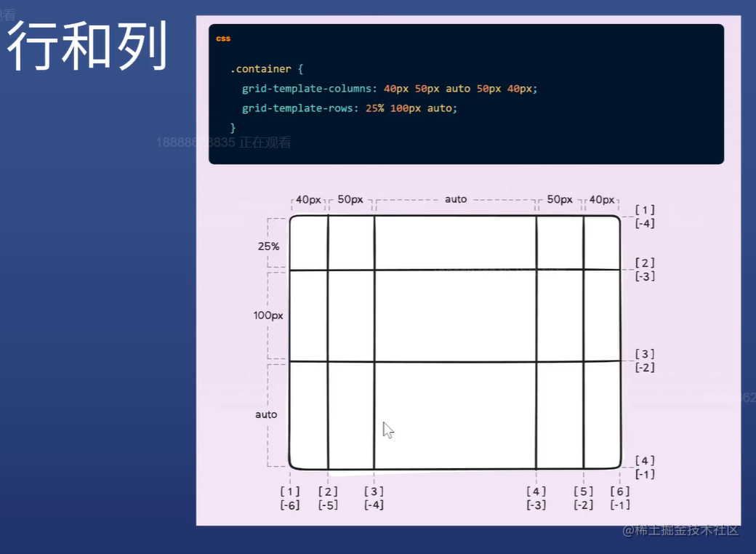Screen dimensions: 756x554
Task: Click the [6] column line label at bottom right
Action: [x=619, y=491]
